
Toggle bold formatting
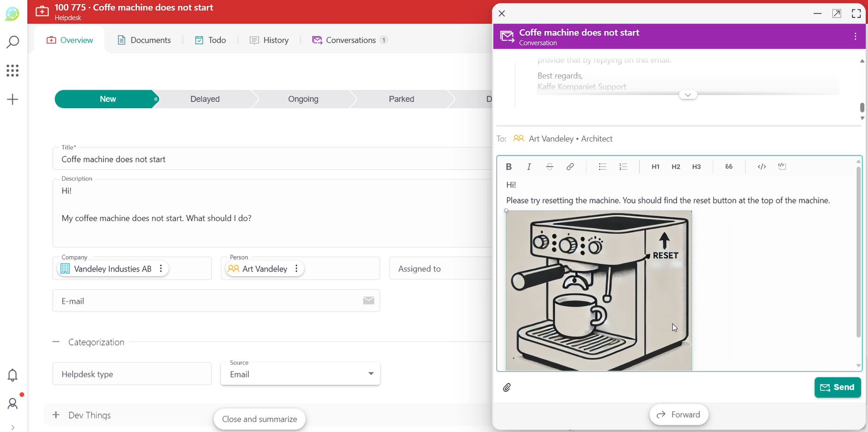(508, 167)
